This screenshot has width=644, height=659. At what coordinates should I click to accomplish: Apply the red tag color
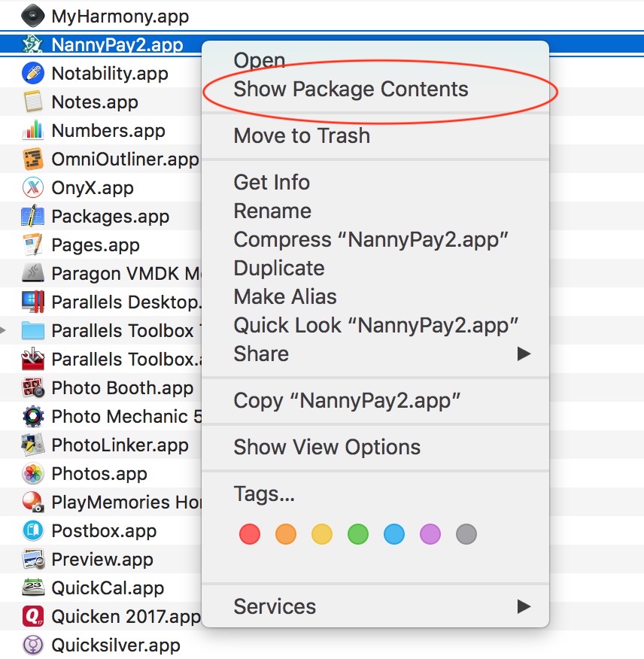click(250, 534)
